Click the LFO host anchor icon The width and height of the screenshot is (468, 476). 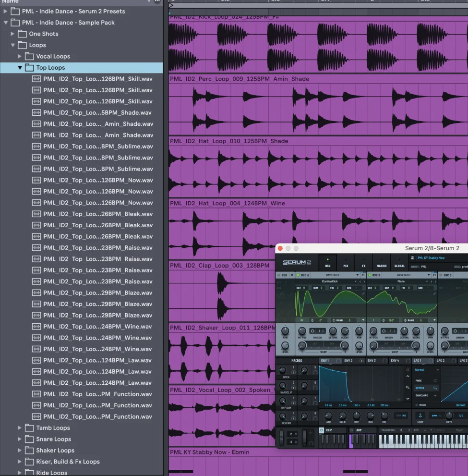(420, 415)
